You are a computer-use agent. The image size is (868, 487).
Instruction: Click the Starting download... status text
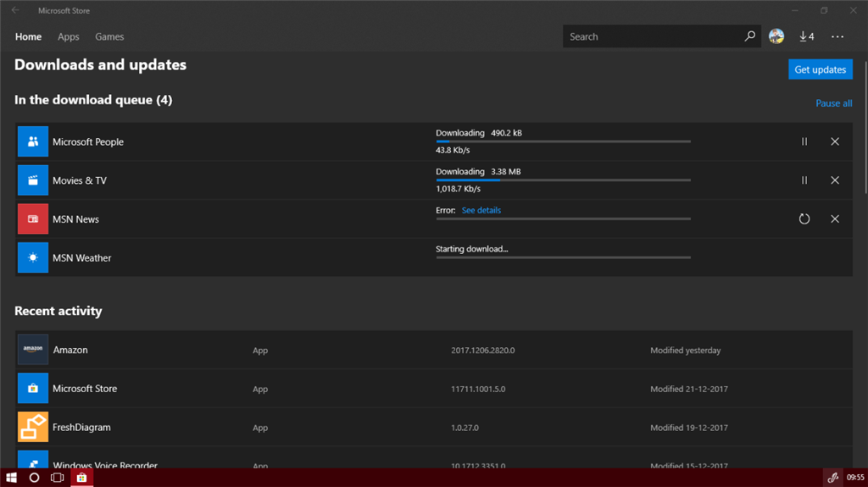pos(471,249)
